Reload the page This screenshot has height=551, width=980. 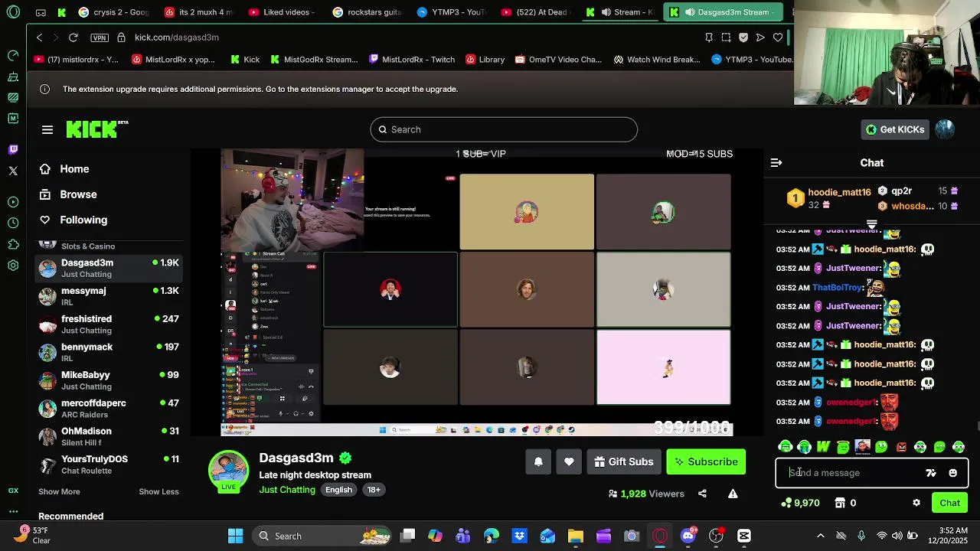(x=73, y=37)
